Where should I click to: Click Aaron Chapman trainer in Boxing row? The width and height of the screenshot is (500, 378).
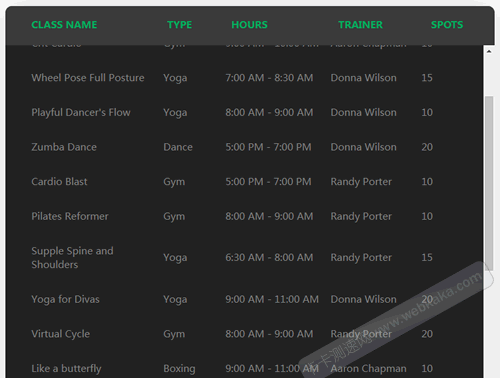click(368, 369)
